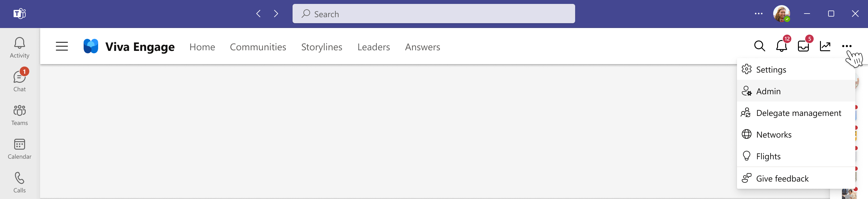Screen dimensions: 868x199
Task: Switch to the Communities tab
Action: click(x=258, y=47)
